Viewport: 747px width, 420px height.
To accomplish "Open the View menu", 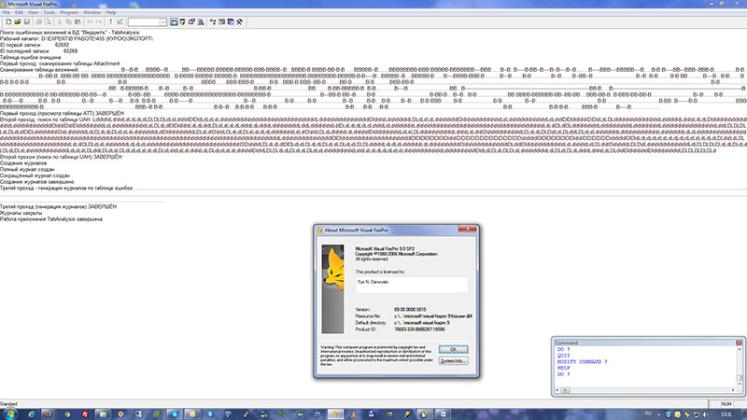I will click(33, 12).
